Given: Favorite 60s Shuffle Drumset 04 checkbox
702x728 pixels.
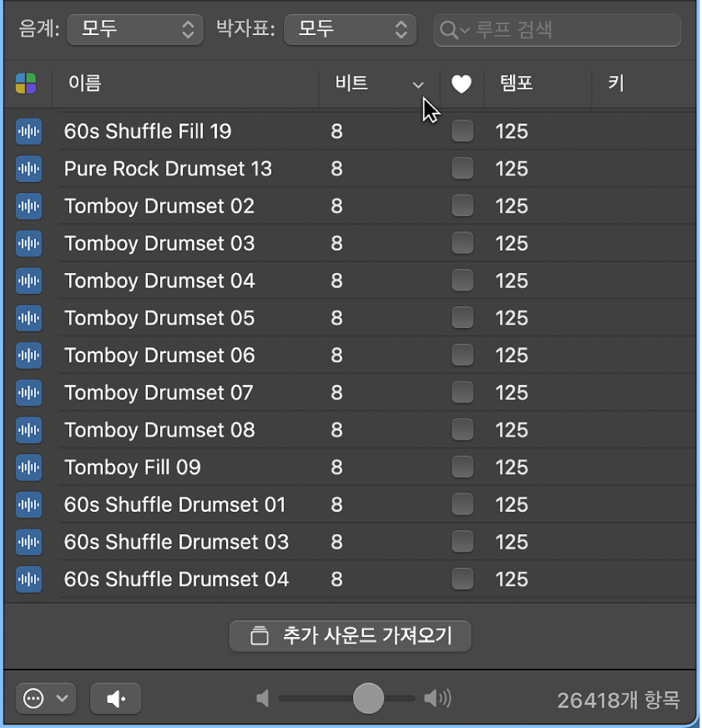Looking at the screenshot, I should [x=462, y=579].
